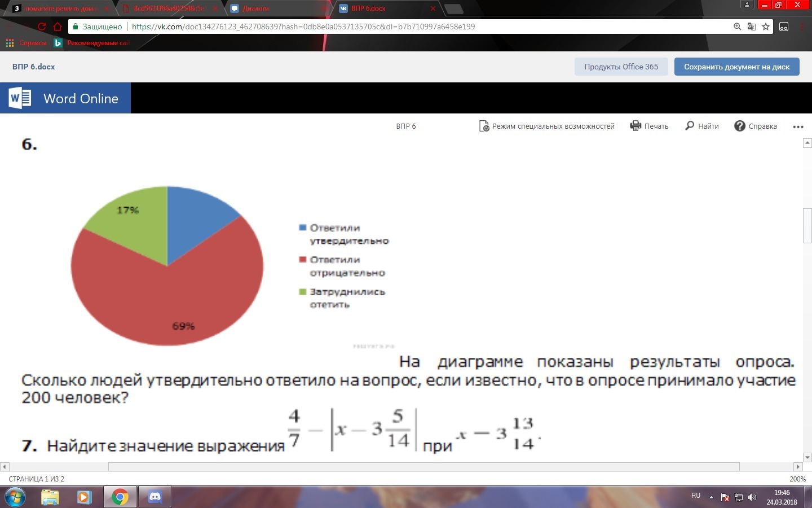Image resolution: width=812 pixels, height=508 pixels.
Task: Go to browser home page icon
Action: pos(58,27)
